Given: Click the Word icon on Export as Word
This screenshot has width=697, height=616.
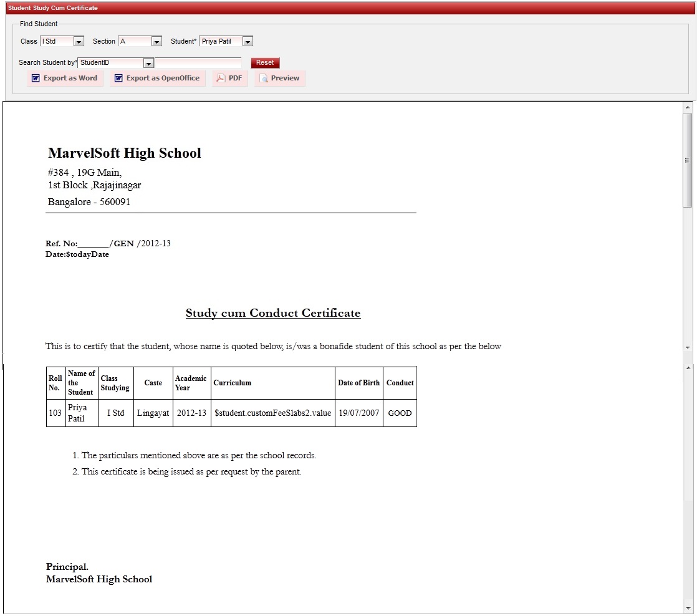Looking at the screenshot, I should pos(36,79).
